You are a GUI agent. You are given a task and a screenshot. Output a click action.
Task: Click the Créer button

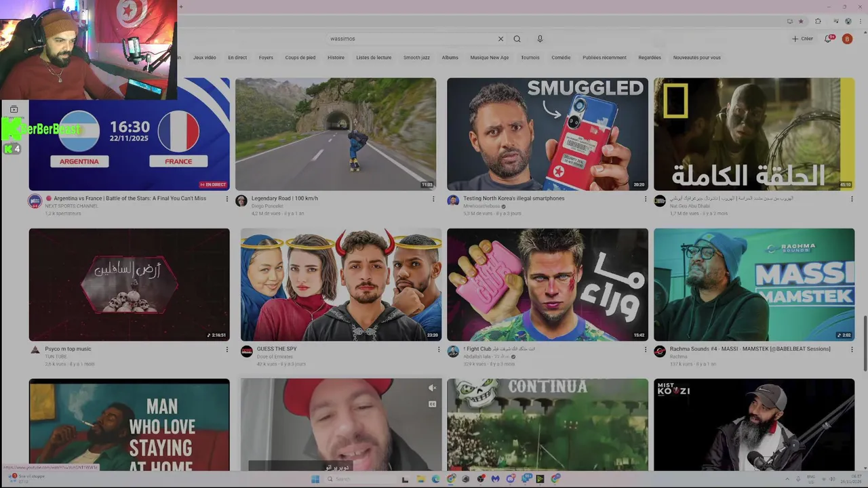(802, 39)
